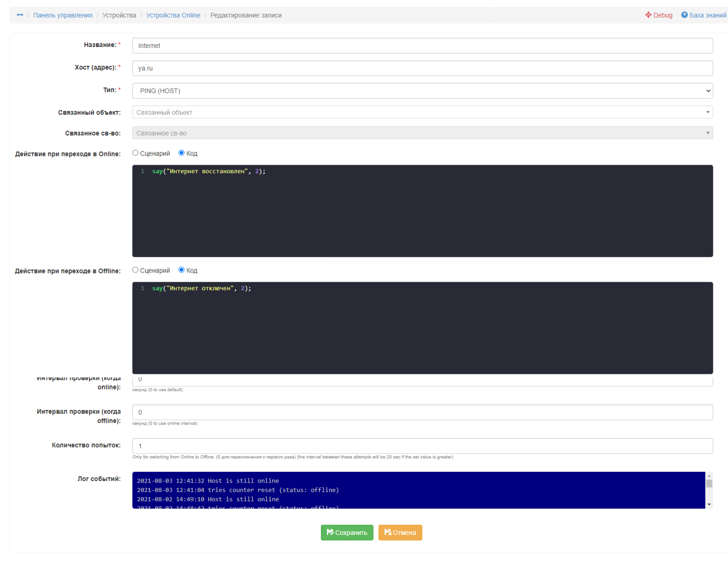Screen dimensions: 728x563
Task: Focus the Количество попыток field
Action: coord(422,446)
